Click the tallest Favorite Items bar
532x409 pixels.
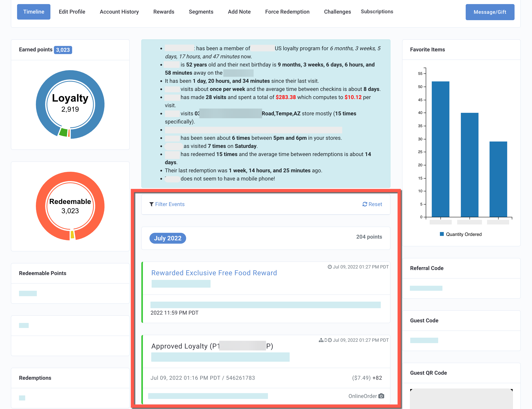tap(440, 149)
